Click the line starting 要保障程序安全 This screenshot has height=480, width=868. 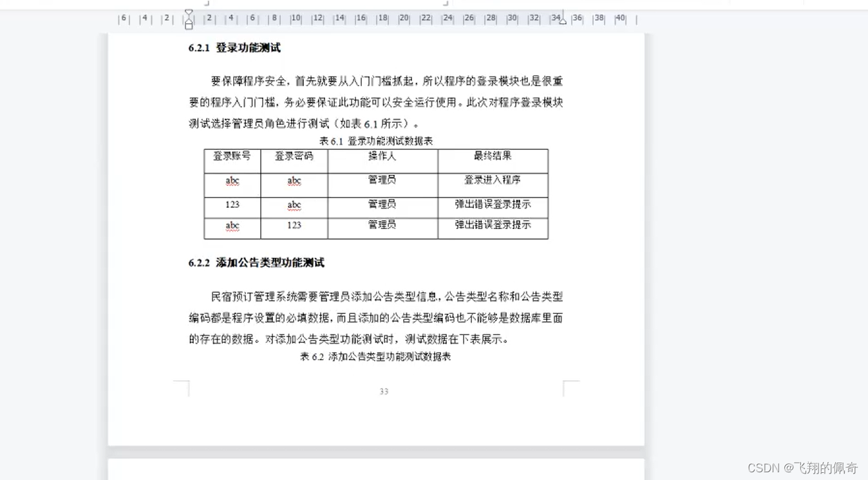(x=387, y=81)
